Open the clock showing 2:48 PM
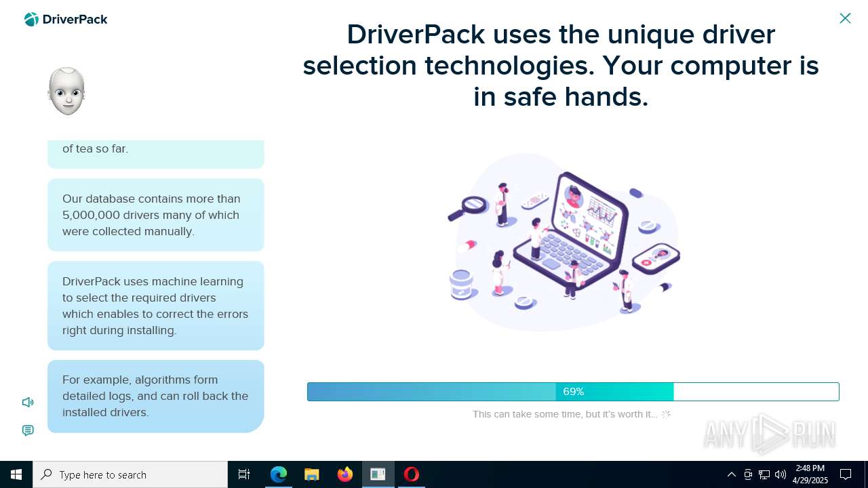This screenshot has height=488, width=868. pos(810,474)
